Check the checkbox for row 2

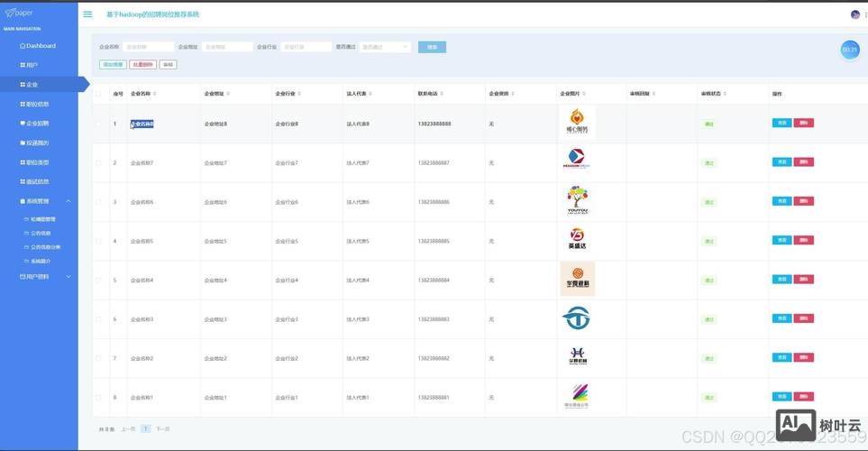(x=99, y=163)
